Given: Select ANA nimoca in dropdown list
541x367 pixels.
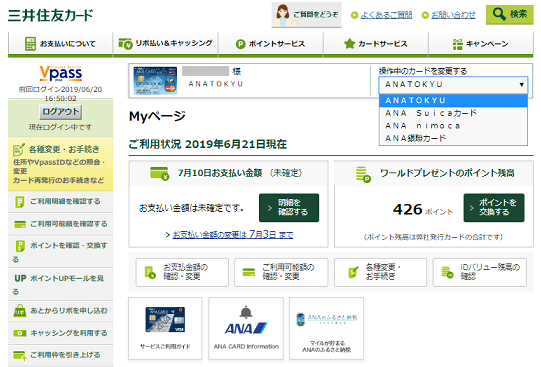Looking at the screenshot, I should (x=453, y=126).
